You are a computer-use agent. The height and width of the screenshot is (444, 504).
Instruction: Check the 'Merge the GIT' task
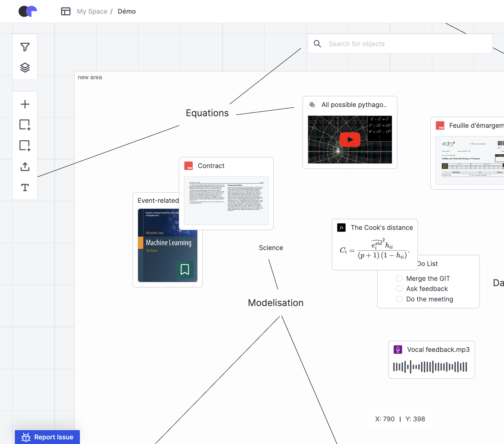399,278
